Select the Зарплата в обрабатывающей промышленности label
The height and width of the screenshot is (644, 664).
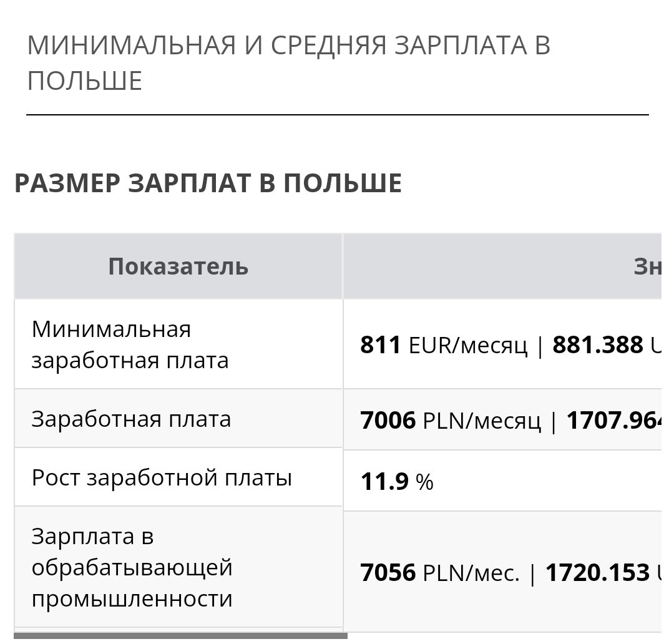[x=132, y=567]
